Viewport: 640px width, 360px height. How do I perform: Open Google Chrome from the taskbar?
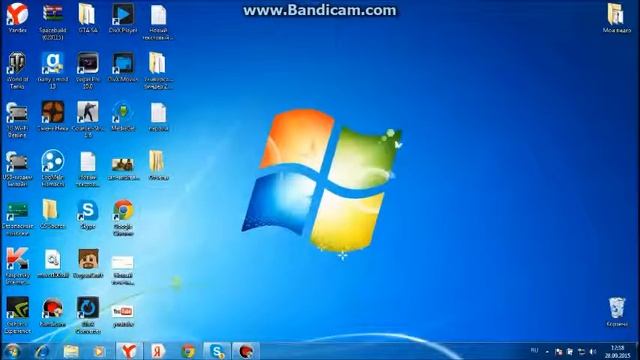(188, 351)
